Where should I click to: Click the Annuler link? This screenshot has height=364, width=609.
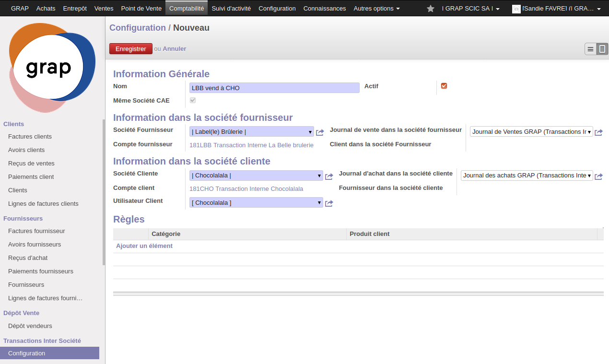(x=175, y=49)
